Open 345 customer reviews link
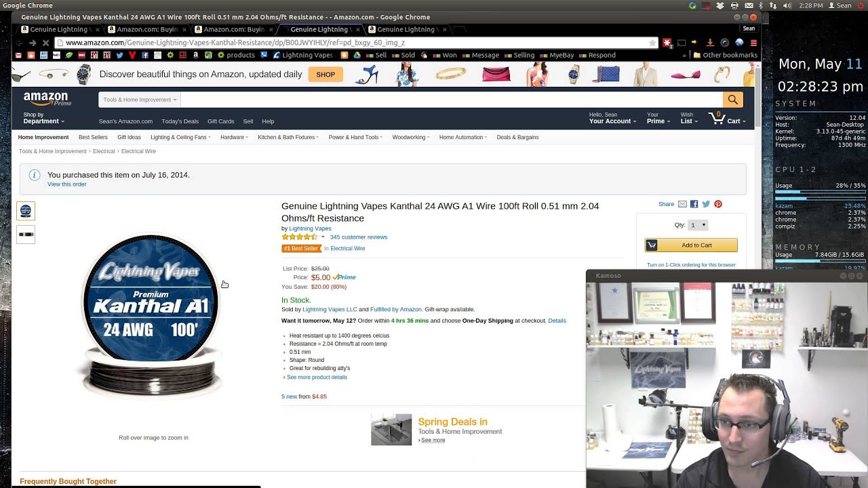 (x=359, y=237)
